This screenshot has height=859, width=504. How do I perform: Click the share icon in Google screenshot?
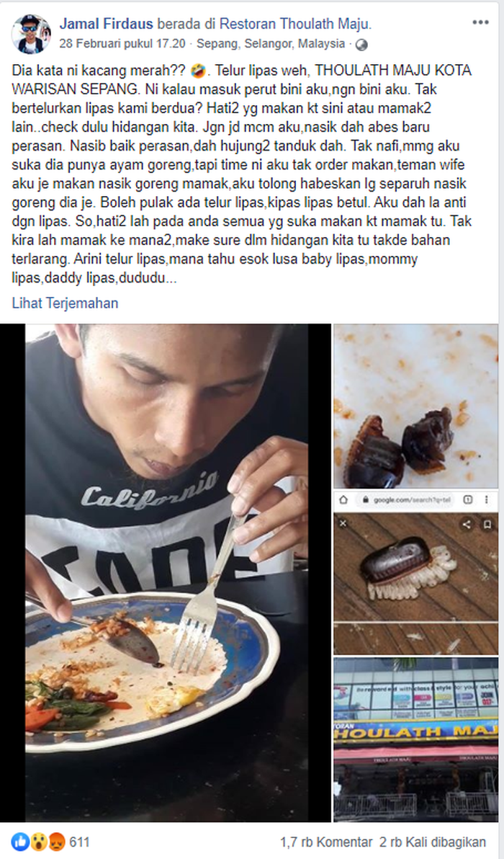click(x=467, y=525)
